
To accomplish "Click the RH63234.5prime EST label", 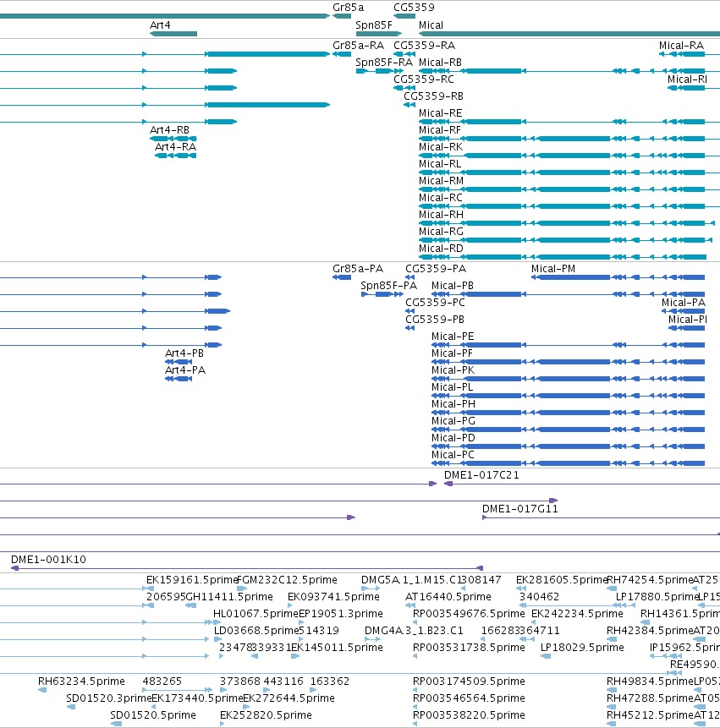I will click(81, 681).
